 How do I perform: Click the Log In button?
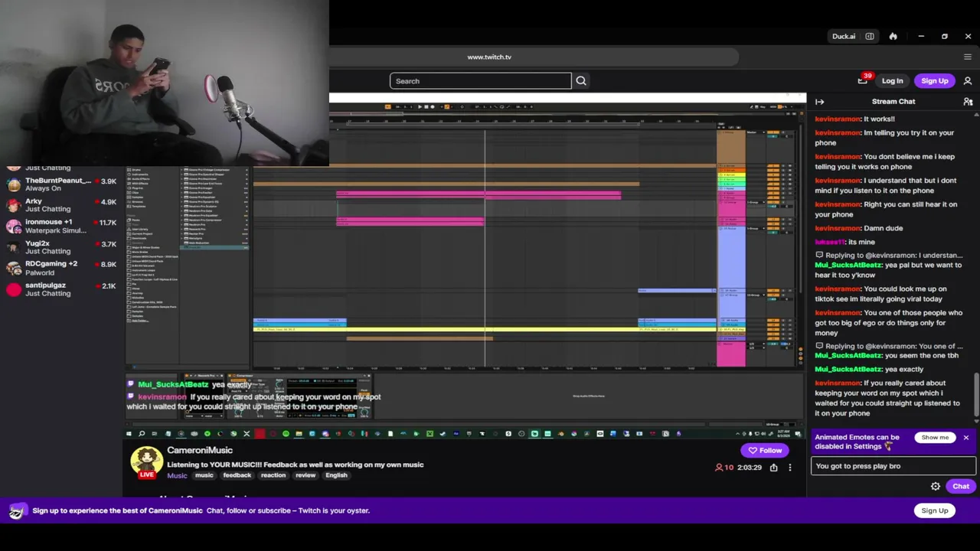click(893, 81)
